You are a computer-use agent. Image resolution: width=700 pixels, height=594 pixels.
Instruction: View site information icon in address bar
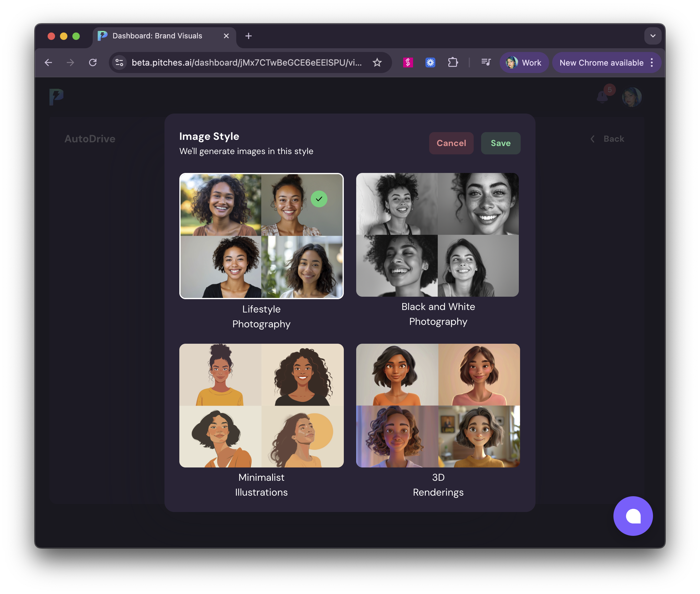point(119,62)
